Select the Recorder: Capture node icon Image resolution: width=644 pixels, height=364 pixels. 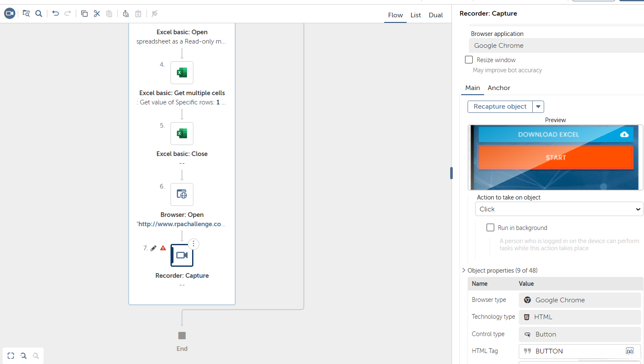pyautogui.click(x=182, y=255)
